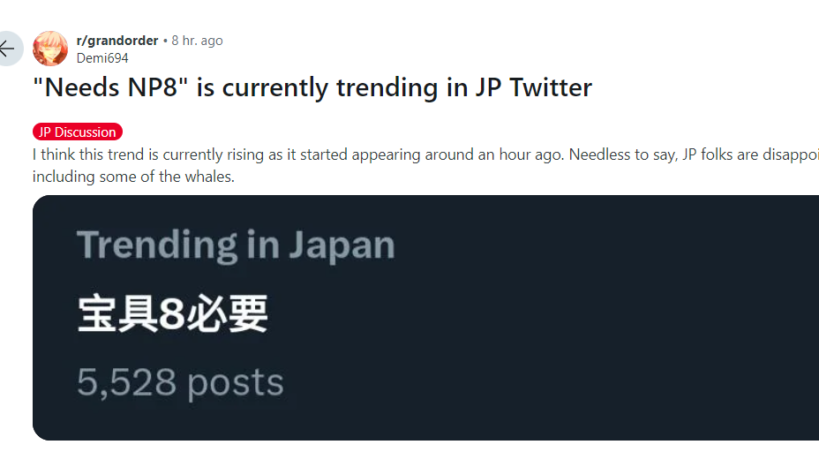The image size is (819, 452).
Task: Click the Japanese trend text "宝具8必要"
Action: [173, 314]
